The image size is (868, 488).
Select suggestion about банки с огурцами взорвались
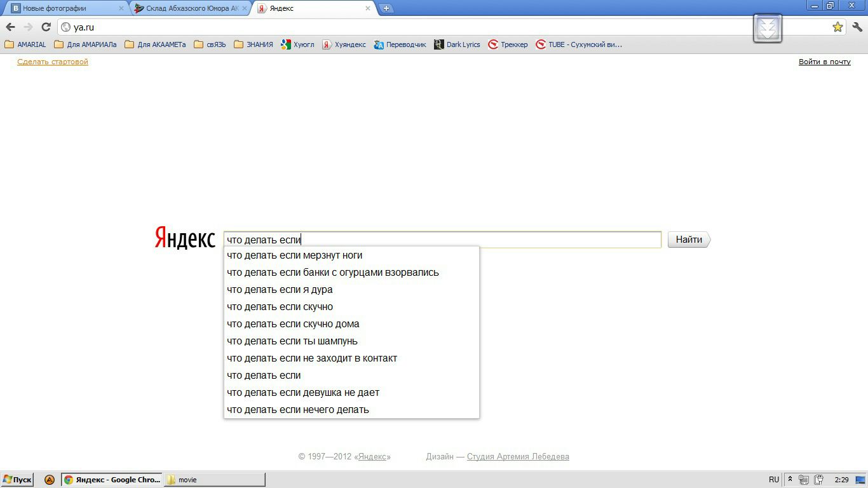pyautogui.click(x=351, y=273)
